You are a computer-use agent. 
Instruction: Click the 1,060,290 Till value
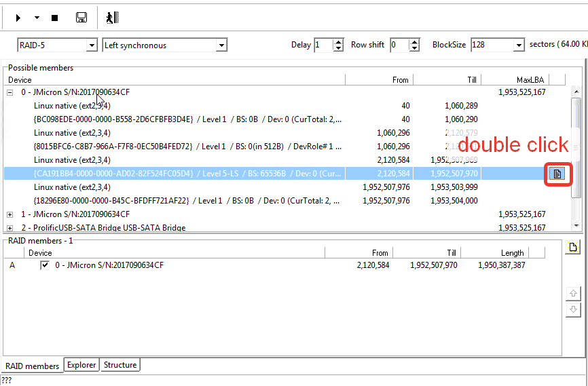pyautogui.click(x=461, y=119)
